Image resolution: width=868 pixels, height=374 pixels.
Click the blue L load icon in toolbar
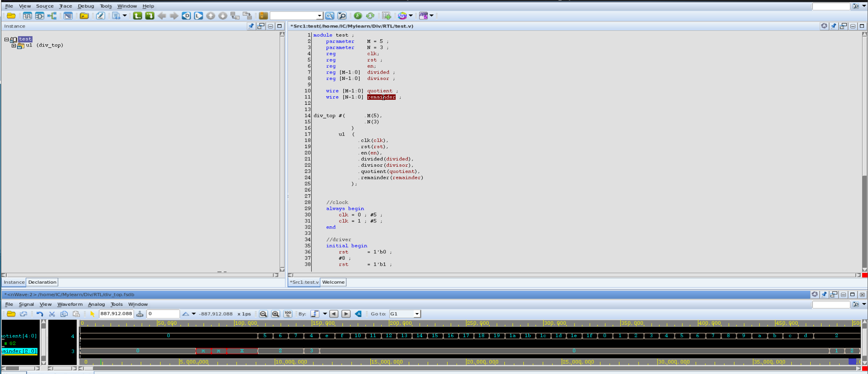(198, 16)
